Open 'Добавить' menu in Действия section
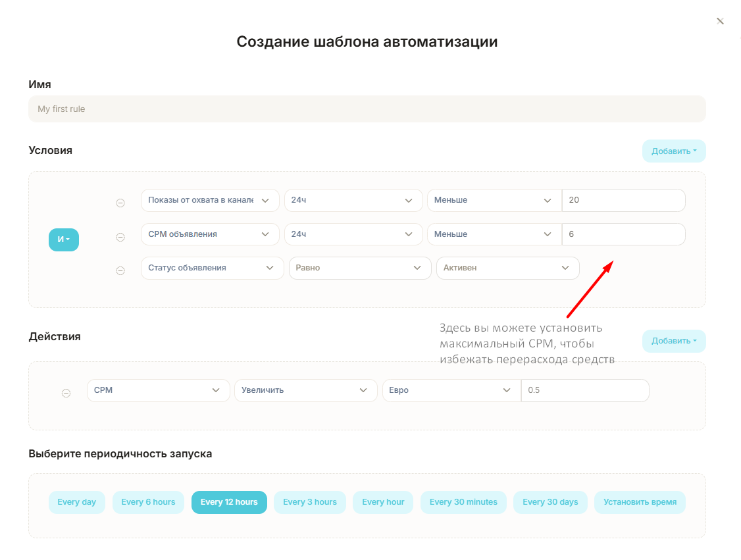This screenshot has height=560, width=741. [674, 341]
